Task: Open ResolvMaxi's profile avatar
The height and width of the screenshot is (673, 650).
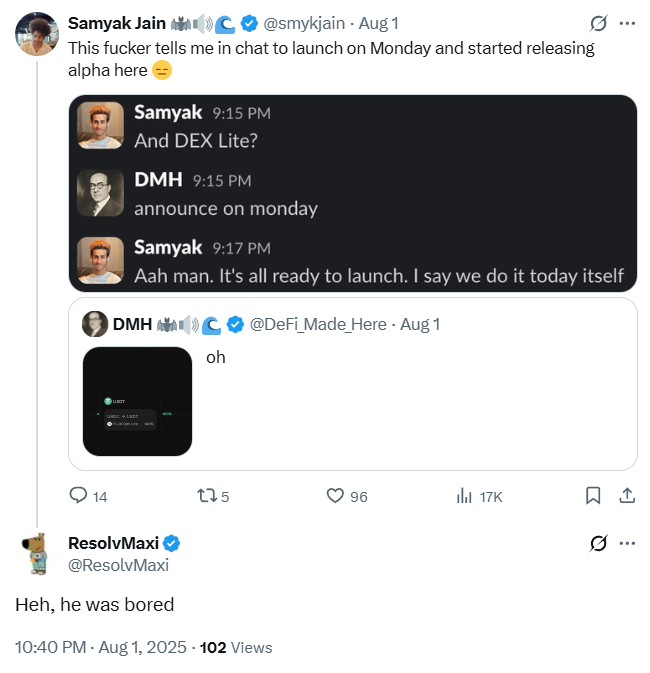Action: point(36,554)
